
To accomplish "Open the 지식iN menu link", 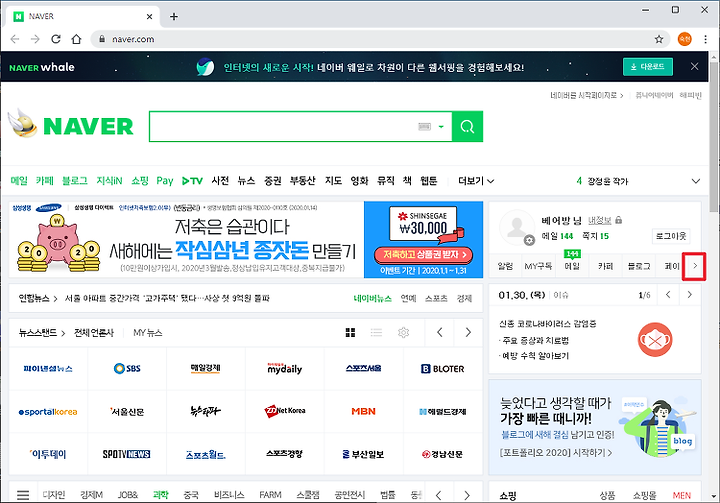I will (x=109, y=181).
